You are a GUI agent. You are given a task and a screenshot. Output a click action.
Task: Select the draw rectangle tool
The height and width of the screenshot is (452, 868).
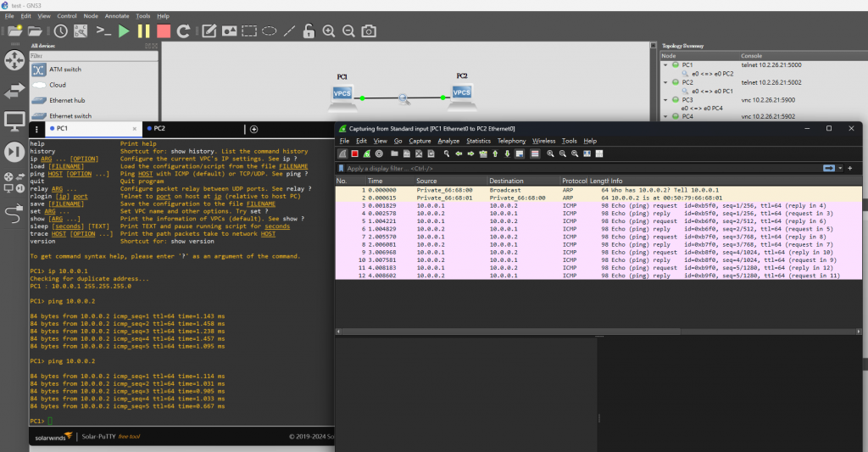click(x=249, y=31)
